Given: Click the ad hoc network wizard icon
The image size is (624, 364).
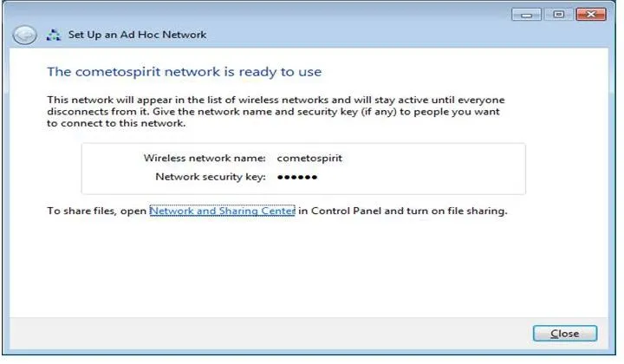Looking at the screenshot, I should coord(54,35).
